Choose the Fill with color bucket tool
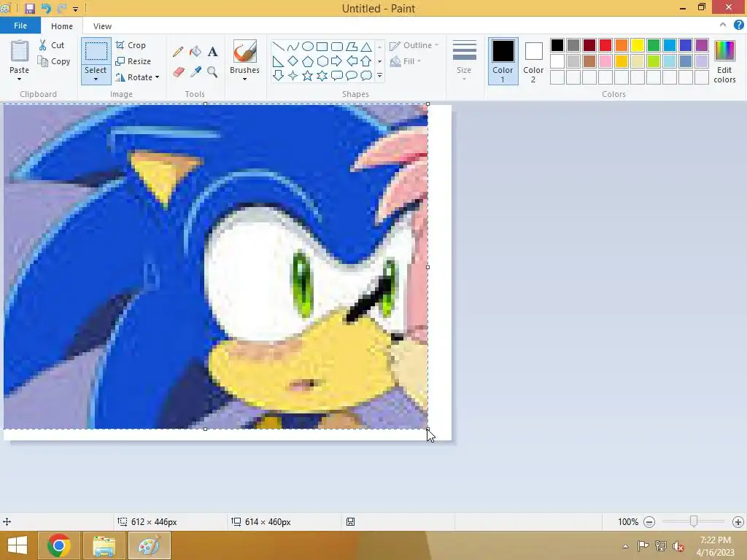This screenshot has width=747, height=560. tap(196, 52)
